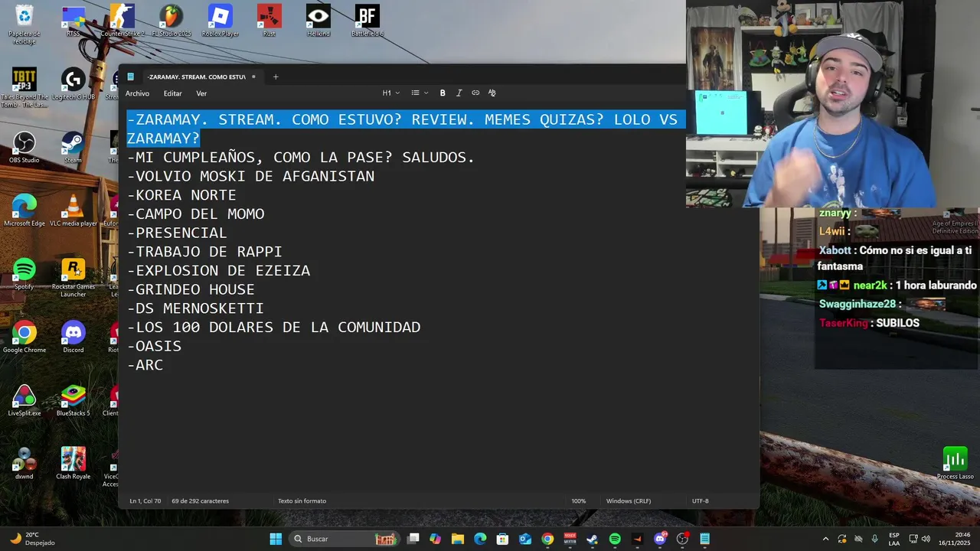Select the Process Lasso desktop icon
This screenshot has width=980, height=551.
[x=955, y=463]
